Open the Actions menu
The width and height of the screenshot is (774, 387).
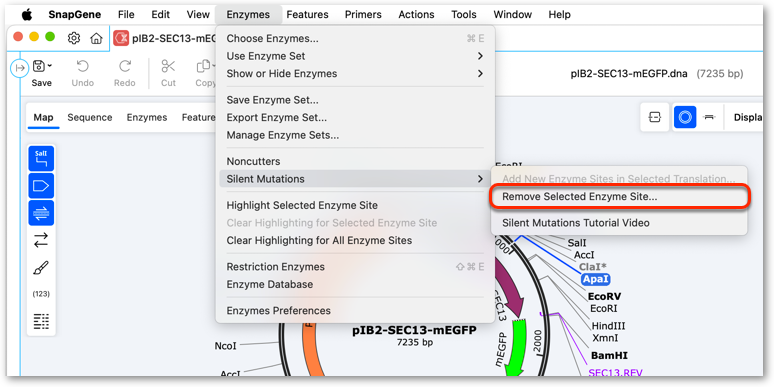[x=417, y=15]
